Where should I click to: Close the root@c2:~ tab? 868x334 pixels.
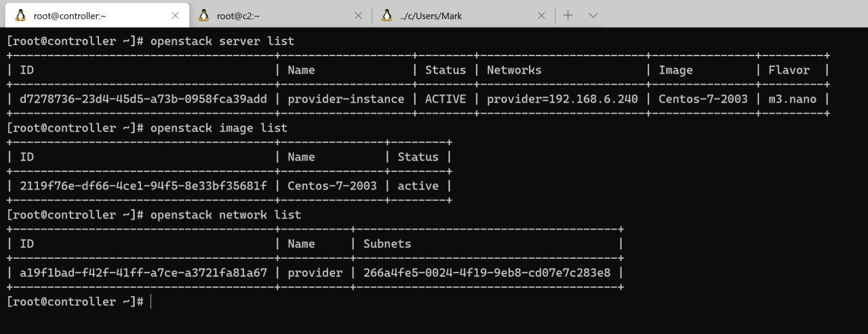(x=359, y=16)
